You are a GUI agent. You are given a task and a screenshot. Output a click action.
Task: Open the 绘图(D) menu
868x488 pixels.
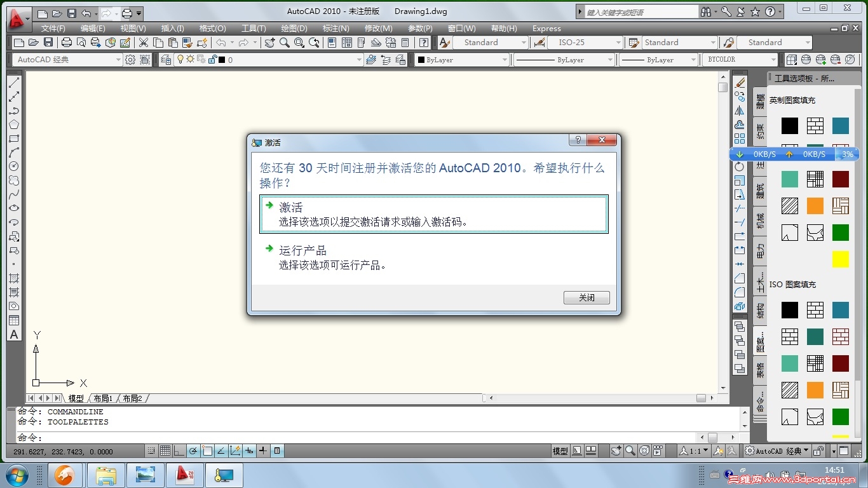pos(294,29)
